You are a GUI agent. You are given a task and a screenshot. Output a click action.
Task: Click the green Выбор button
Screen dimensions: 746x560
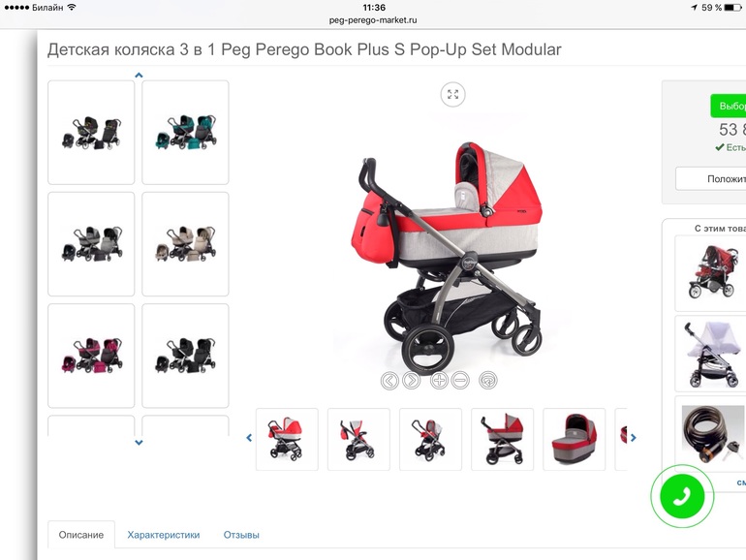[729, 106]
